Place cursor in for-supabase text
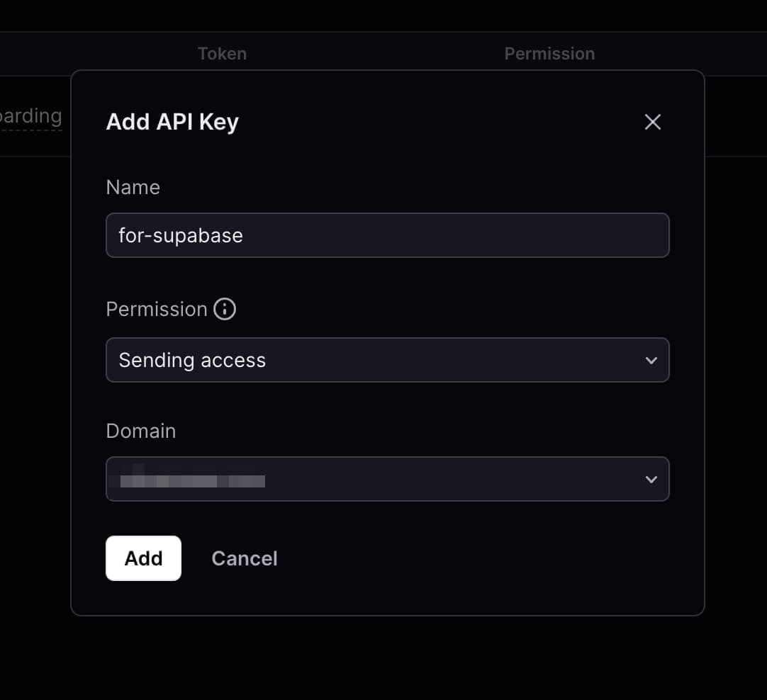 [x=181, y=236]
